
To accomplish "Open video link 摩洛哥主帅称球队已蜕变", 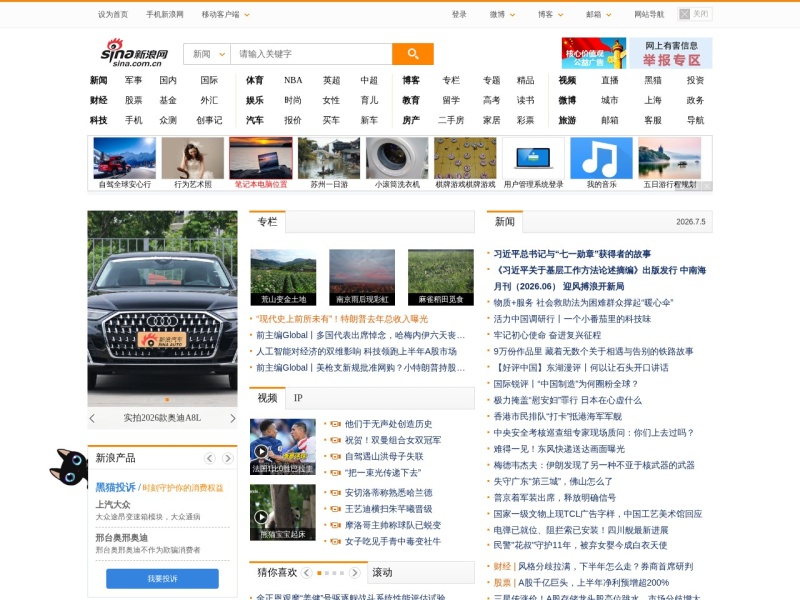I will click(x=393, y=525).
